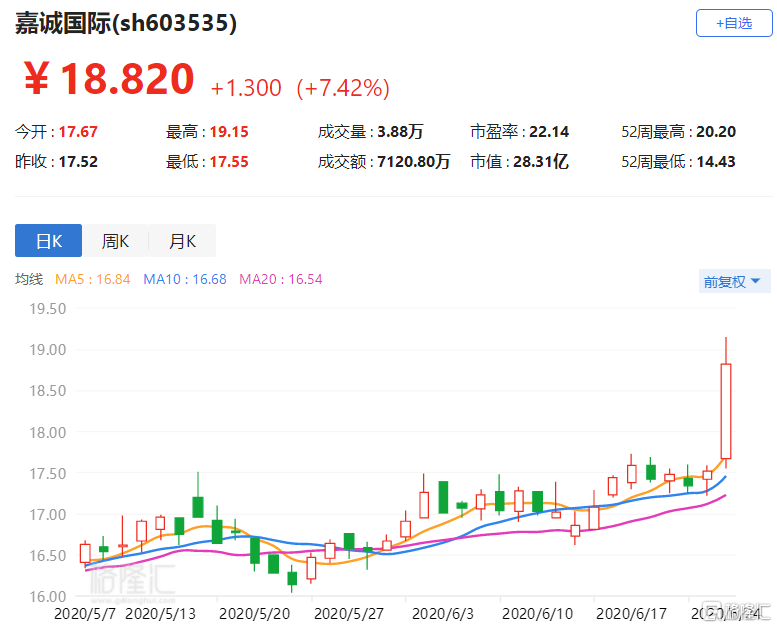Click the day low value 17.55
This screenshot has width=777, height=628.
[x=229, y=162]
